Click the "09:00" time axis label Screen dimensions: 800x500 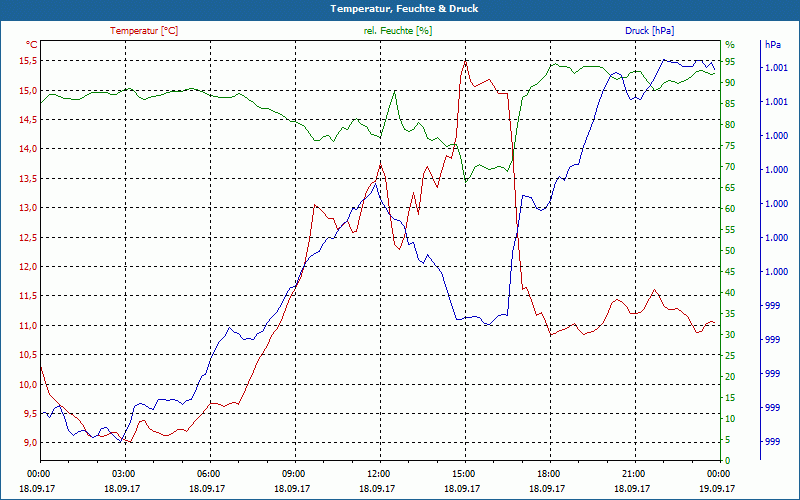pyautogui.click(x=295, y=473)
